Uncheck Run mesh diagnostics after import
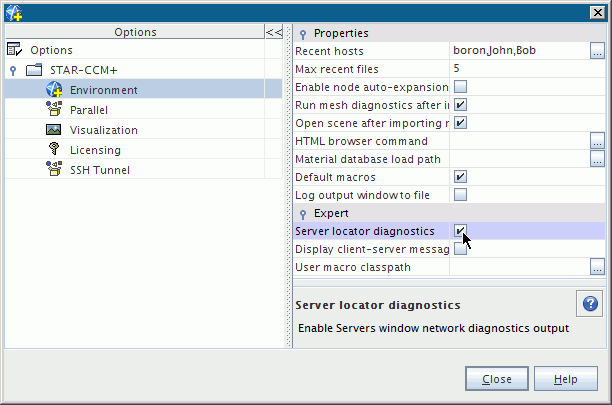This screenshot has height=405, width=612. pos(461,105)
